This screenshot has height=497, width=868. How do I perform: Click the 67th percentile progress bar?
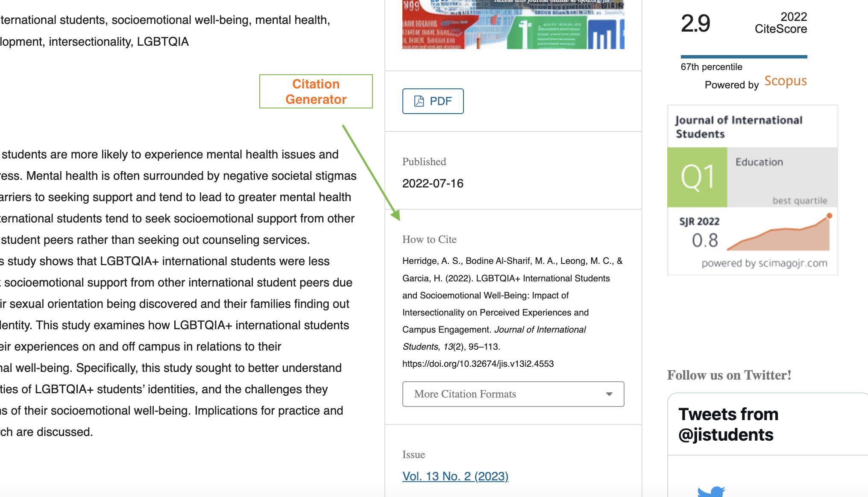744,56
